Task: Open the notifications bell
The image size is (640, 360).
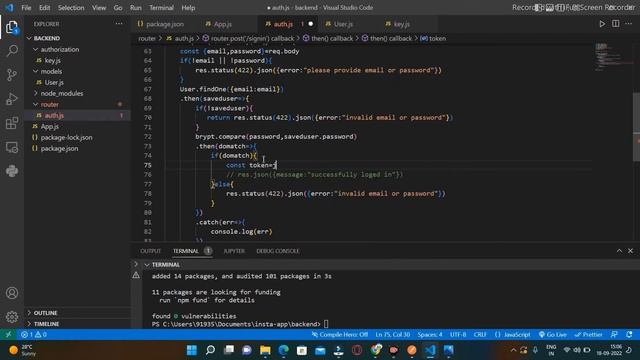Action: point(629,335)
